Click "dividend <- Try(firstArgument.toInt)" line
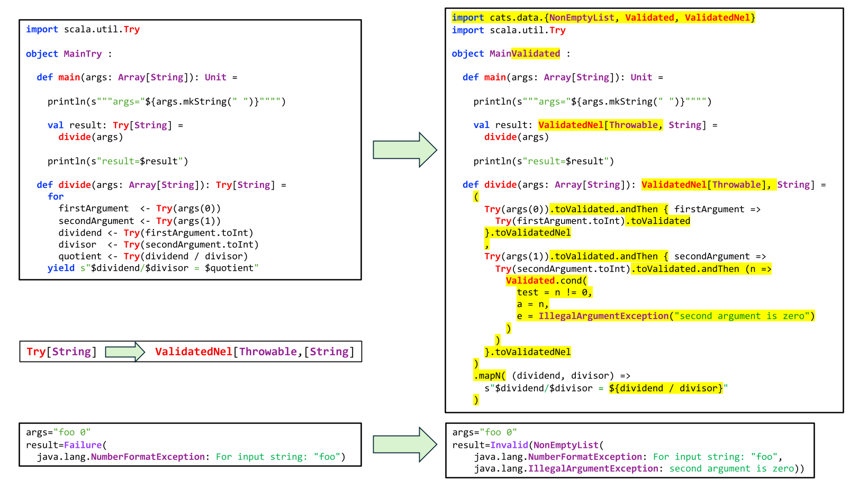Image resolution: width=868 pixels, height=488 pixels. (156, 233)
